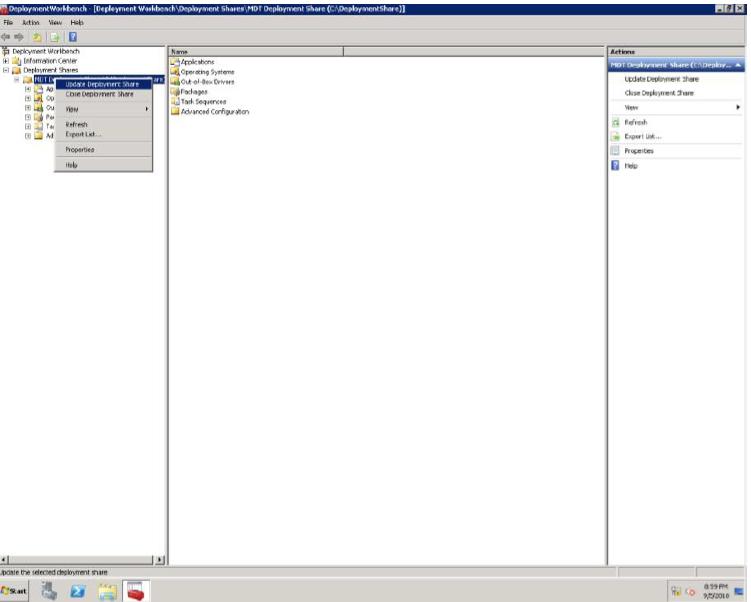The height and width of the screenshot is (602, 751).
Task: Open the View menu in menu bar
Action: pos(55,23)
